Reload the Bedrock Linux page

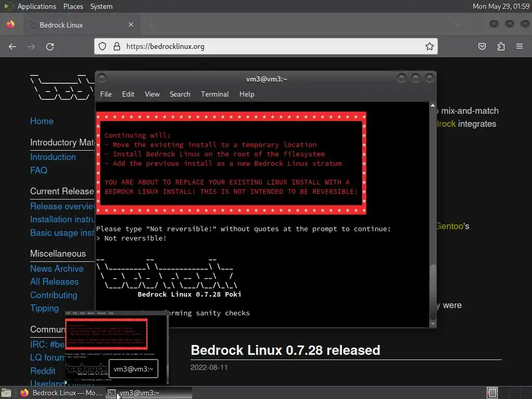coord(50,46)
